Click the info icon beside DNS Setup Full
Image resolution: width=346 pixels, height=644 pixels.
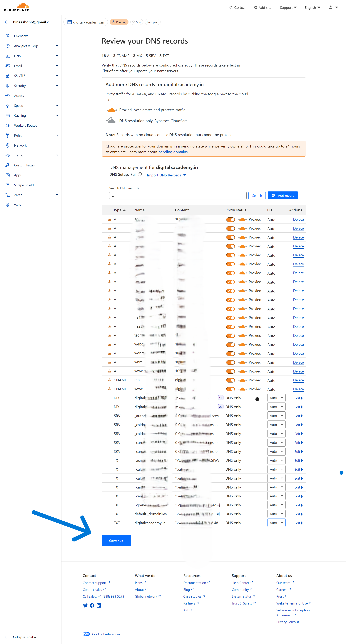(140, 174)
